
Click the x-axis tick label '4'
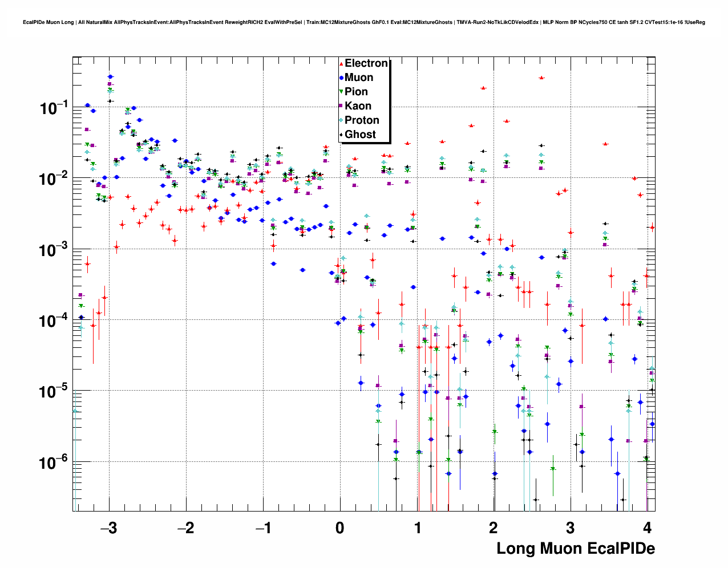click(x=647, y=528)
